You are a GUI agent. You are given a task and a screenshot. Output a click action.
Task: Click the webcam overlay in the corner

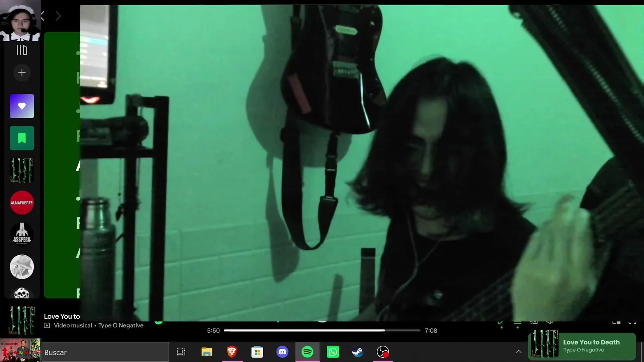(x=20, y=21)
